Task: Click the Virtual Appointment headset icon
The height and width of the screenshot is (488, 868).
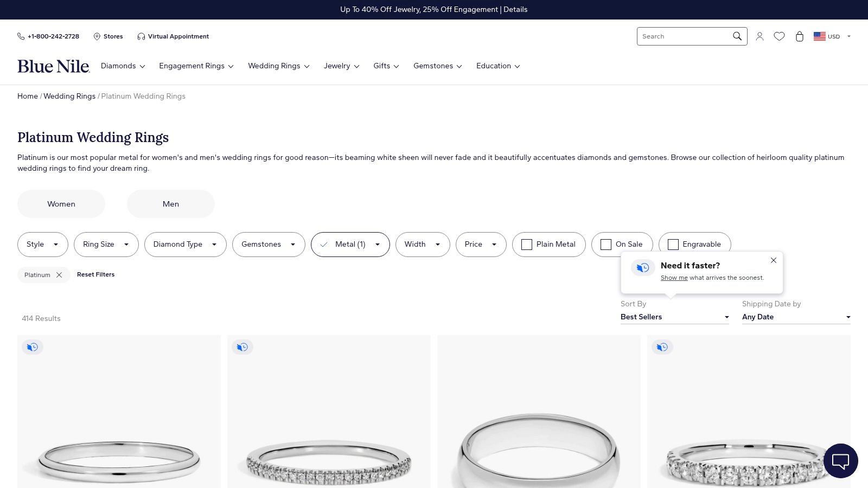Action: coord(141,36)
